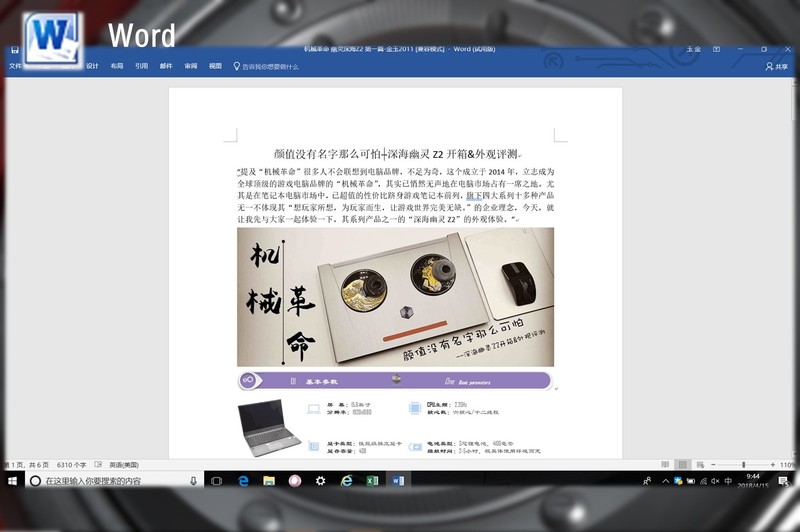Switch to the 布局 (Layout) ribbon tab
This screenshot has width=800, height=532.
(x=117, y=66)
